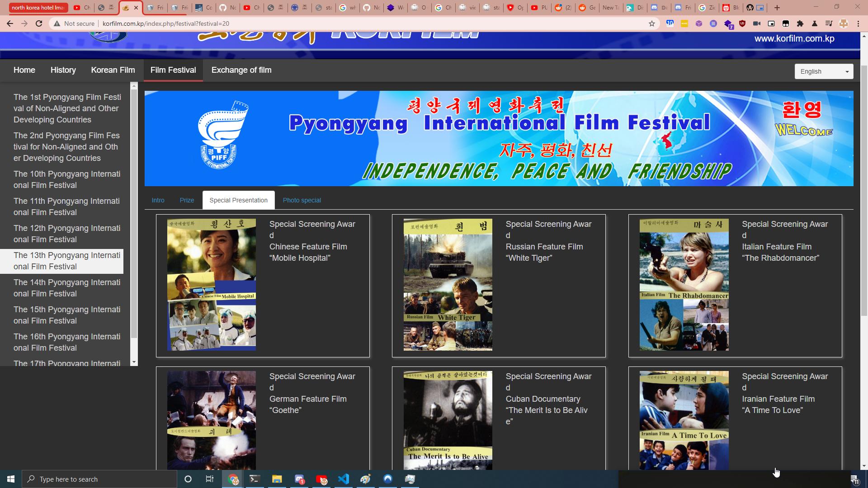Open uBlock Origin extension icon
Image resolution: width=868 pixels, height=488 pixels.
(742, 23)
